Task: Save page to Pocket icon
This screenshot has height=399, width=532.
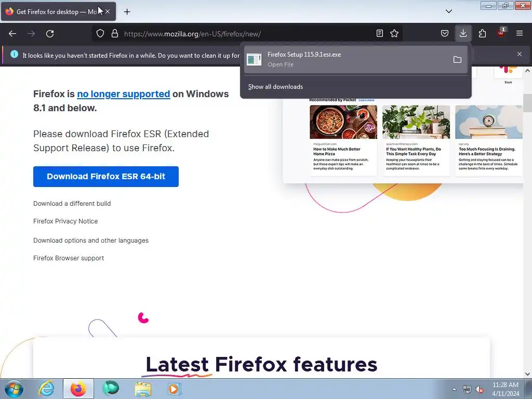Action: [445, 33]
